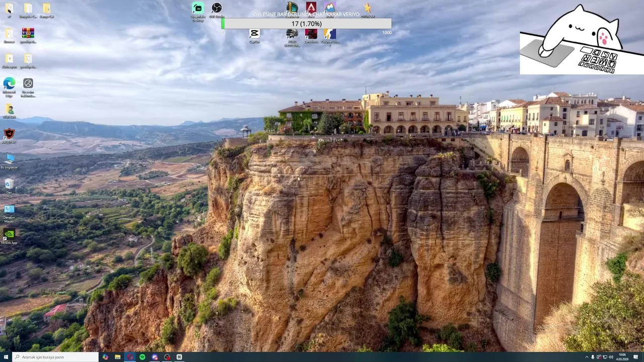Open the Copilot icon next to search

tap(105, 357)
